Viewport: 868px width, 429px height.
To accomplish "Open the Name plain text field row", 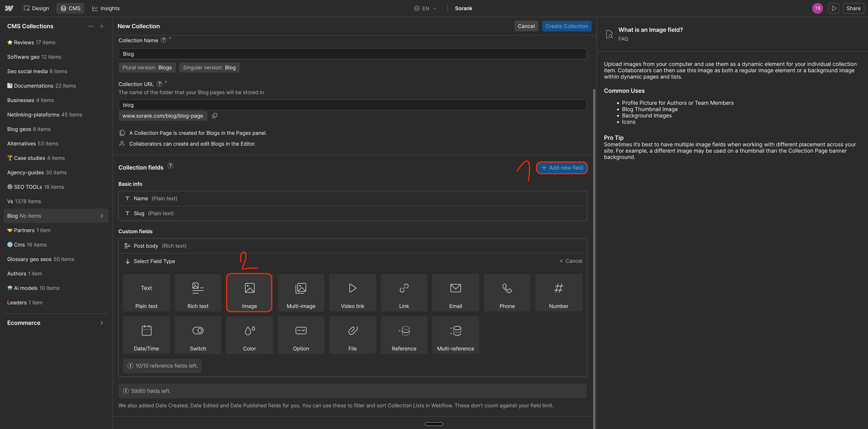I will coord(352,198).
